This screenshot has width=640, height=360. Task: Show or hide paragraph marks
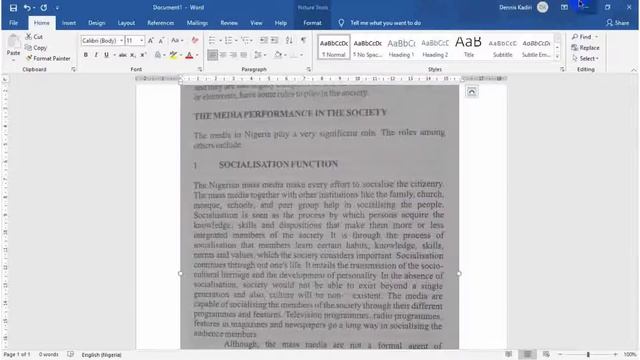[303, 40]
